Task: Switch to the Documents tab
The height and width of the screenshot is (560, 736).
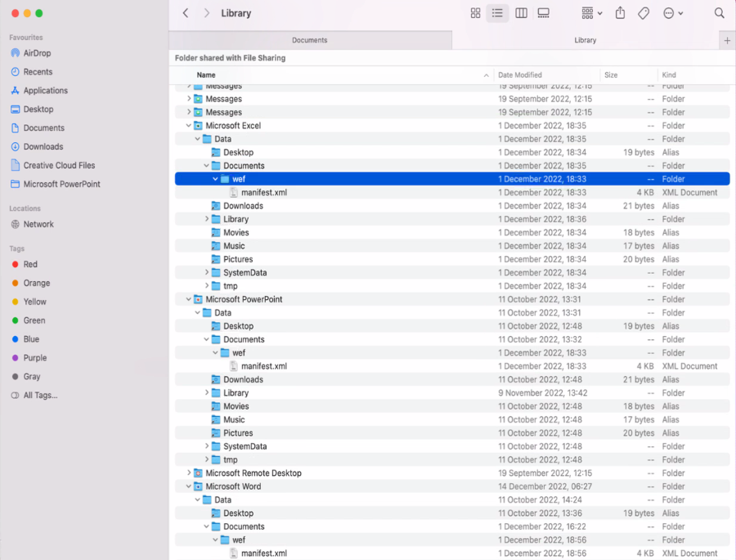Action: [x=310, y=40]
